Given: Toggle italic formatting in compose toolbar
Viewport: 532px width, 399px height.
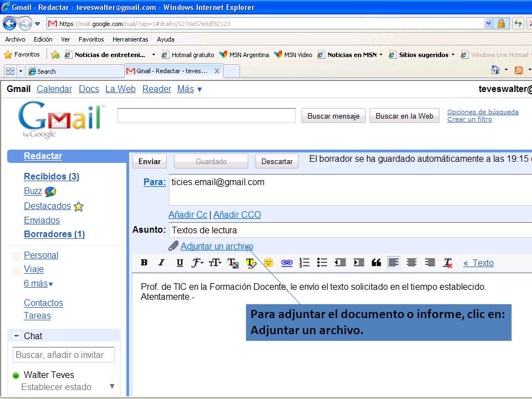Looking at the screenshot, I should coord(161,263).
